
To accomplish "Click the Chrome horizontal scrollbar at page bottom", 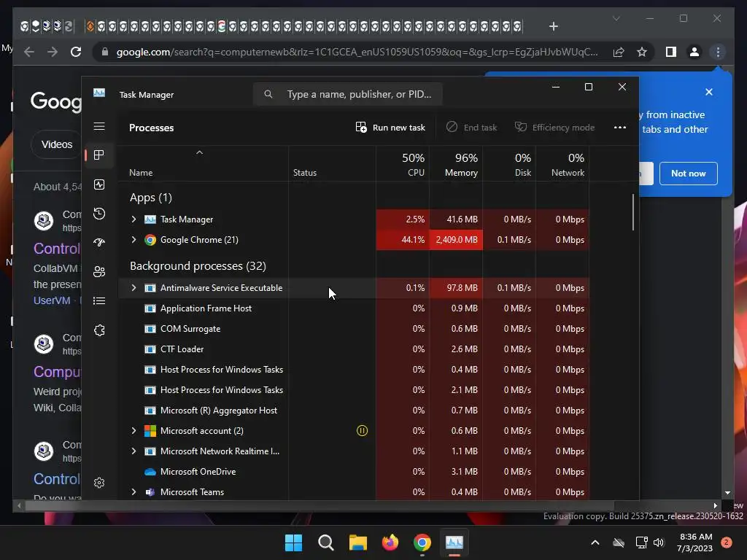I will pos(320,506).
